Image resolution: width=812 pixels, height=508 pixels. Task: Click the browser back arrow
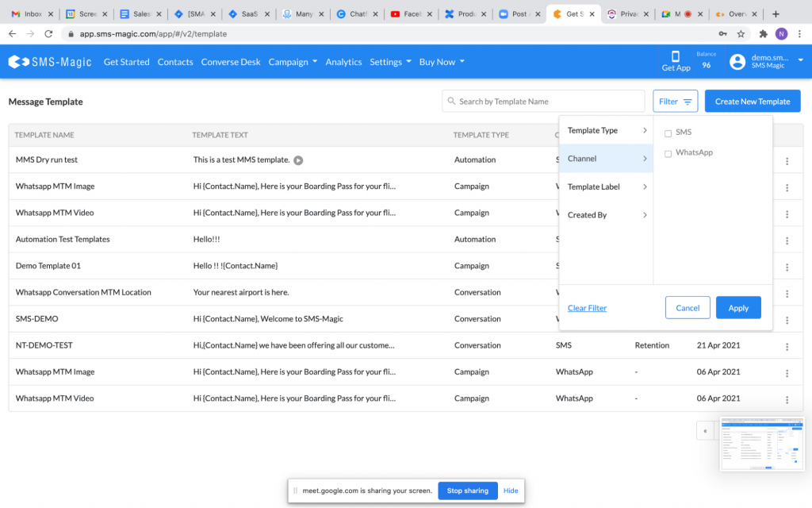13,33
